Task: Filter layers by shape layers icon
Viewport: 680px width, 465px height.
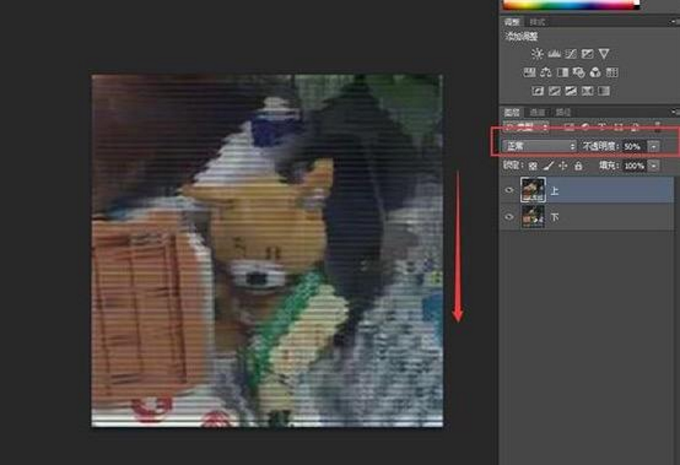Action: coord(618,127)
